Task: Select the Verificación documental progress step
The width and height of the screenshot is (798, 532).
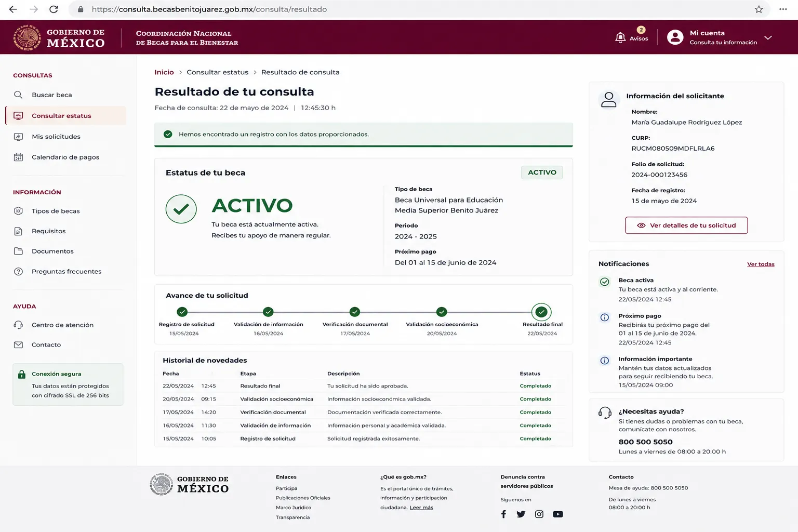Action: (x=355, y=312)
